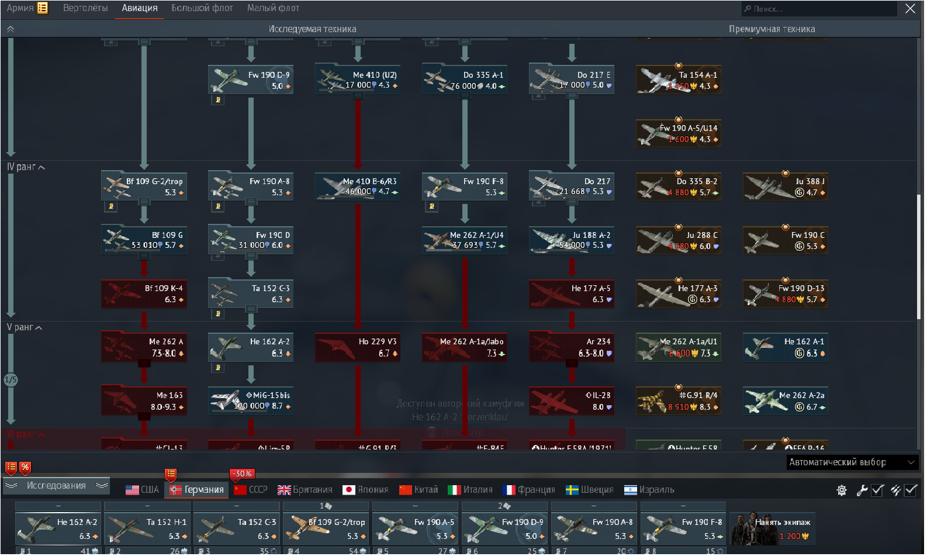
Task: Click the auto-refill ammunition rockets icon
Action: (895, 490)
